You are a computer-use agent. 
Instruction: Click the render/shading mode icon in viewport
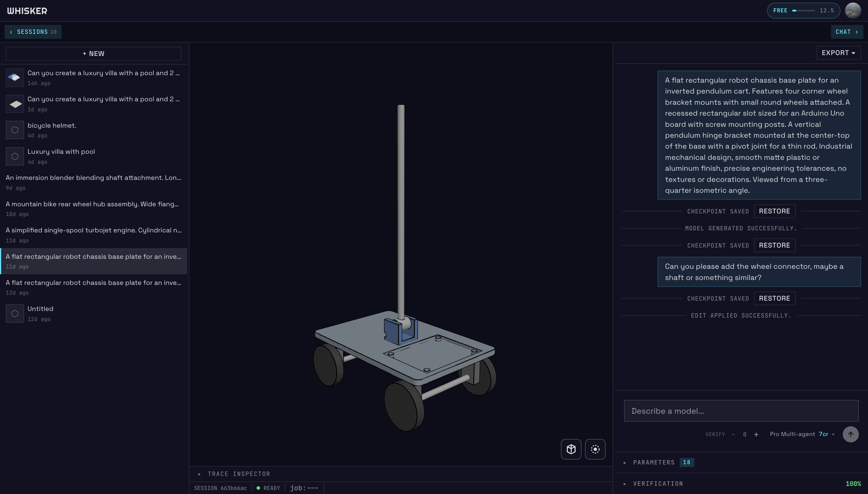(595, 449)
